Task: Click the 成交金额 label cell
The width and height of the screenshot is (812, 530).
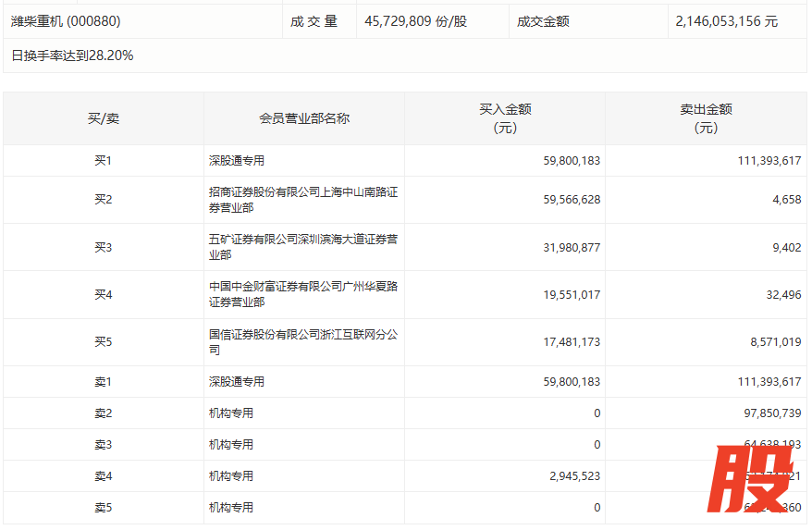Action: tap(543, 20)
